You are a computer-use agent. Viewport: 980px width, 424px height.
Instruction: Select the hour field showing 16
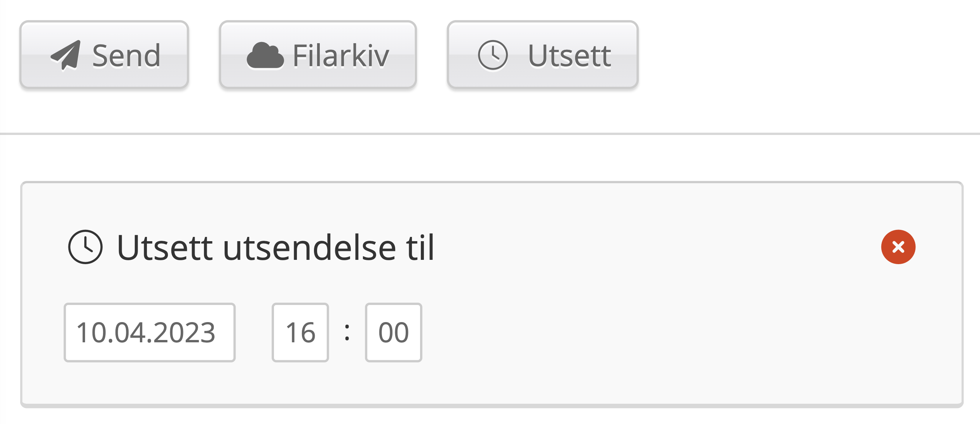click(300, 333)
